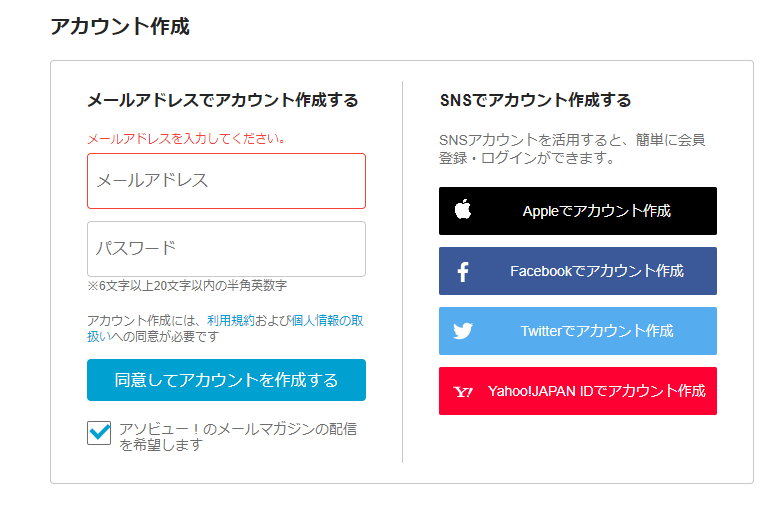Click the SNSでアカウント作成する heading
Viewport: 771px width, 510px height.
tap(535, 100)
